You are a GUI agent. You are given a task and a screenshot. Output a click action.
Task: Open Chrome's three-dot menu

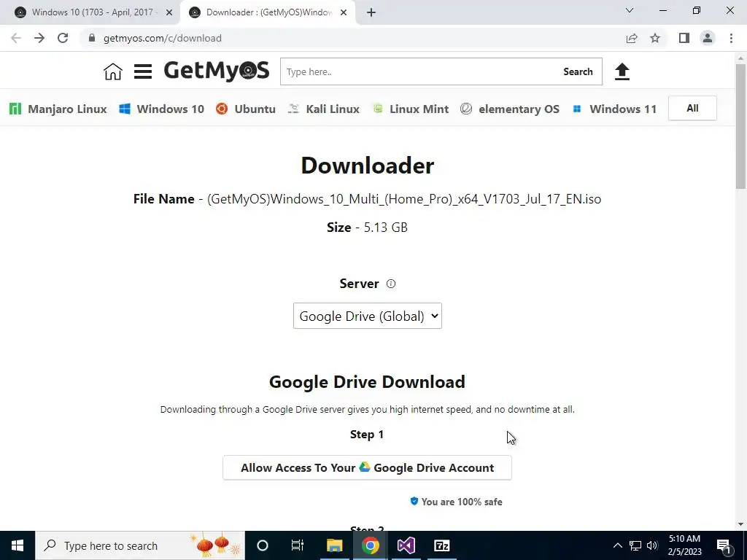pos(731,38)
